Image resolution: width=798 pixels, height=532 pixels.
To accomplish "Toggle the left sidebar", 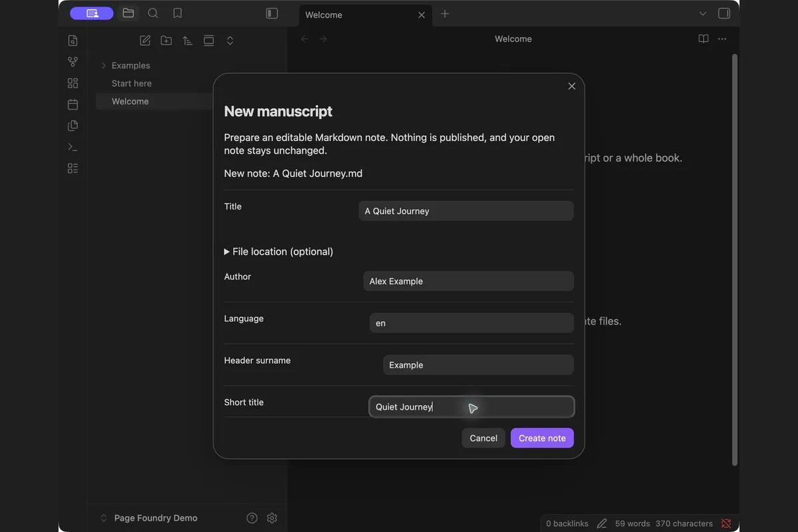I will pos(272,13).
